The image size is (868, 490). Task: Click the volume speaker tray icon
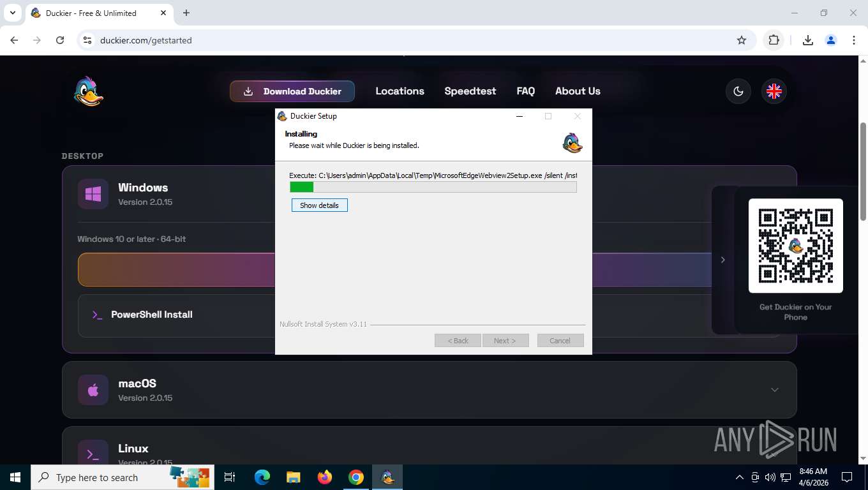[770, 477]
